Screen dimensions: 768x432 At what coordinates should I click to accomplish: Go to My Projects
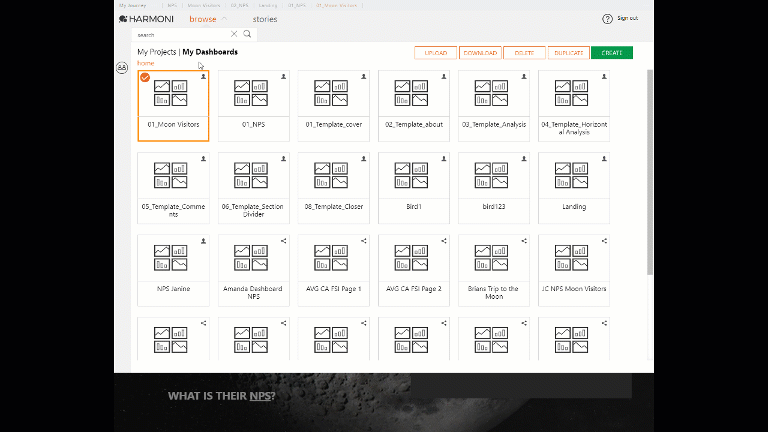click(x=157, y=52)
